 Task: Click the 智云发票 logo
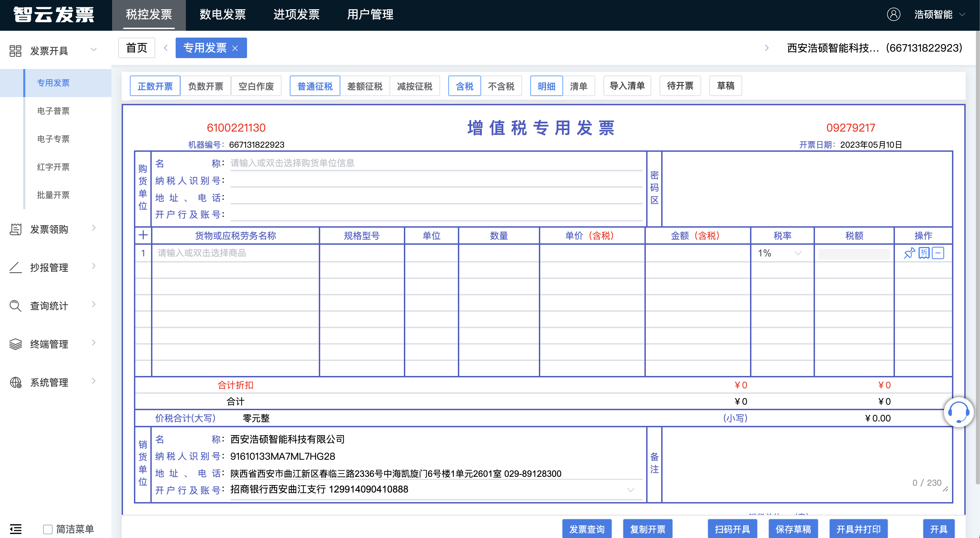[54, 14]
